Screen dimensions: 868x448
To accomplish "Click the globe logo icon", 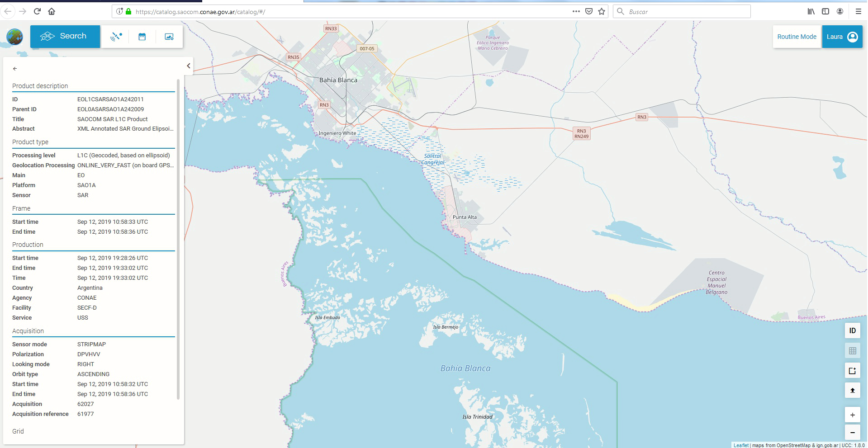I will 15,37.
